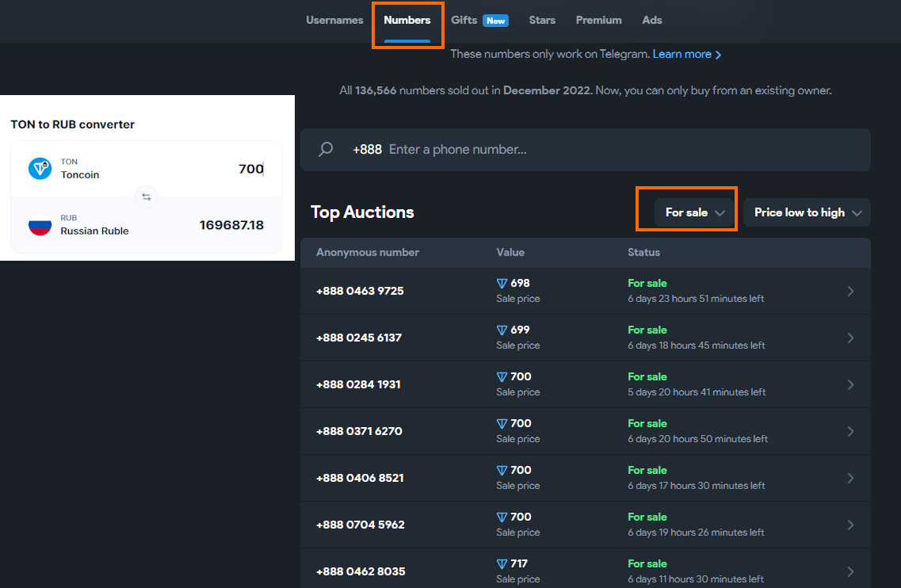Image resolution: width=901 pixels, height=588 pixels.
Task: Click status showing 6 days 11 hours 30 minutes
Action: [x=696, y=571]
